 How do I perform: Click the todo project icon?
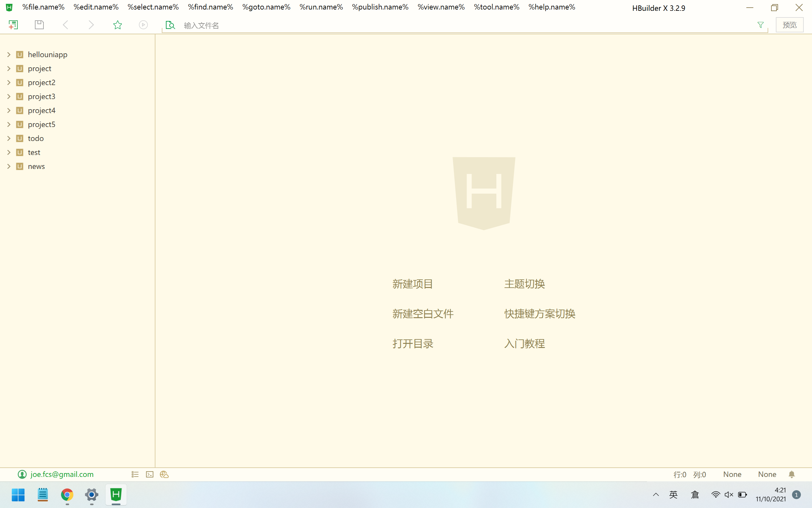click(20, 138)
